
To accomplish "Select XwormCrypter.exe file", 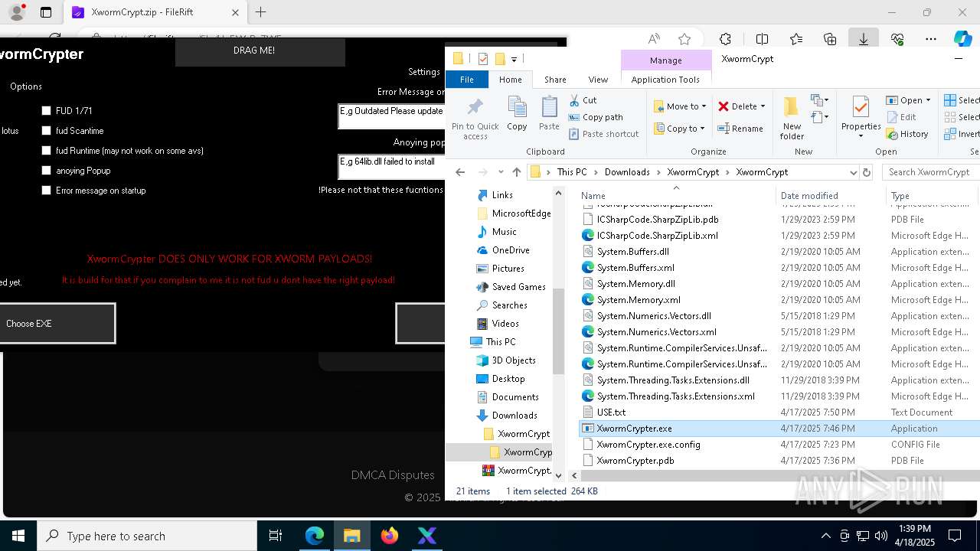I will (x=779, y=429).
